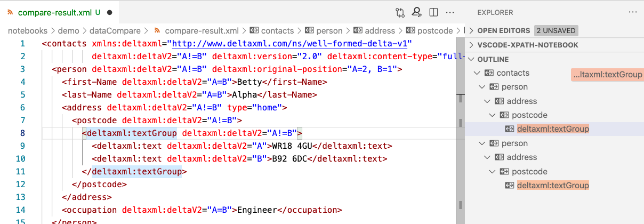Click the unsaved dot on compare-result.xml tab
The height and width of the screenshot is (224, 644).
[109, 12]
